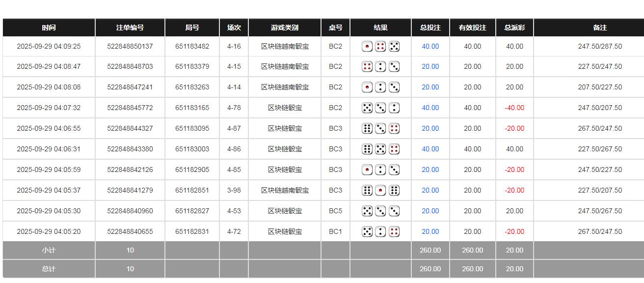Image resolution: width=644 pixels, height=283 pixels.
Task: Select the BC5 table number cell
Action: point(335,210)
